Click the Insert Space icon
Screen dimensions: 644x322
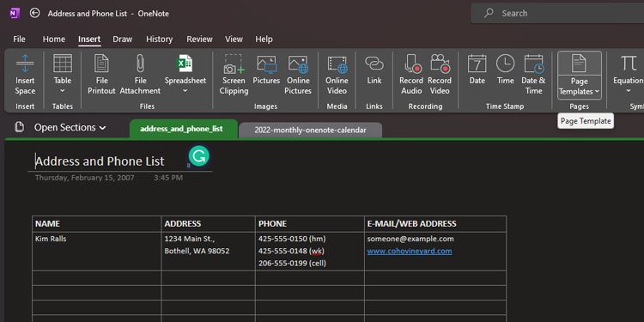click(25, 64)
